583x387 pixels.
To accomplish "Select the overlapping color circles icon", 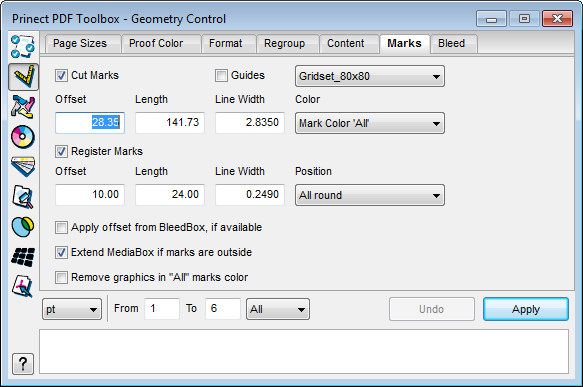I will pos(23,226).
